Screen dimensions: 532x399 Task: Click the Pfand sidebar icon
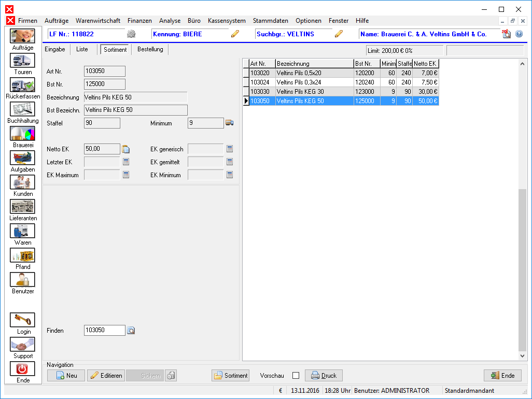point(22,255)
